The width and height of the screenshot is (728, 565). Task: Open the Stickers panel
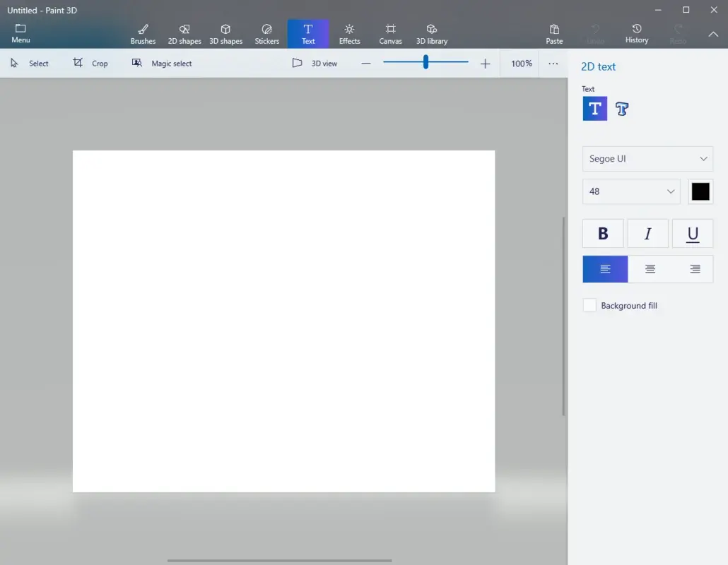(266, 32)
